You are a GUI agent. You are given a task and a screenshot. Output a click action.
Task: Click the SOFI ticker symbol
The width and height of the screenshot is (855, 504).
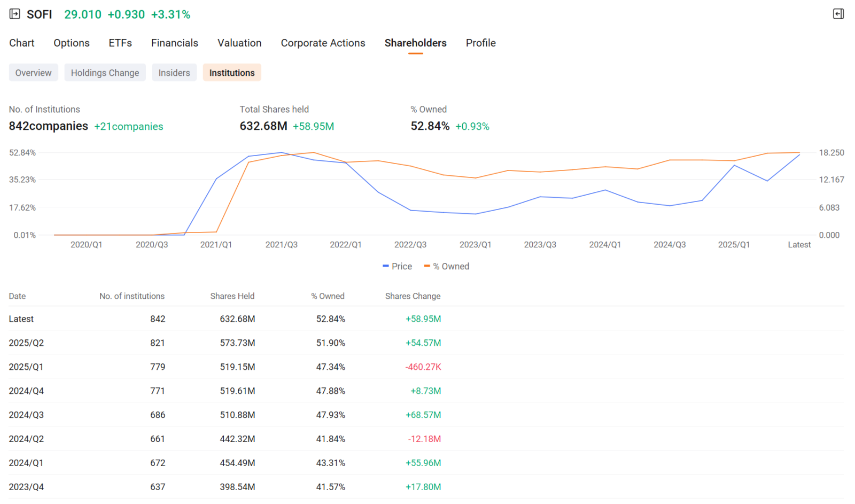tap(40, 14)
